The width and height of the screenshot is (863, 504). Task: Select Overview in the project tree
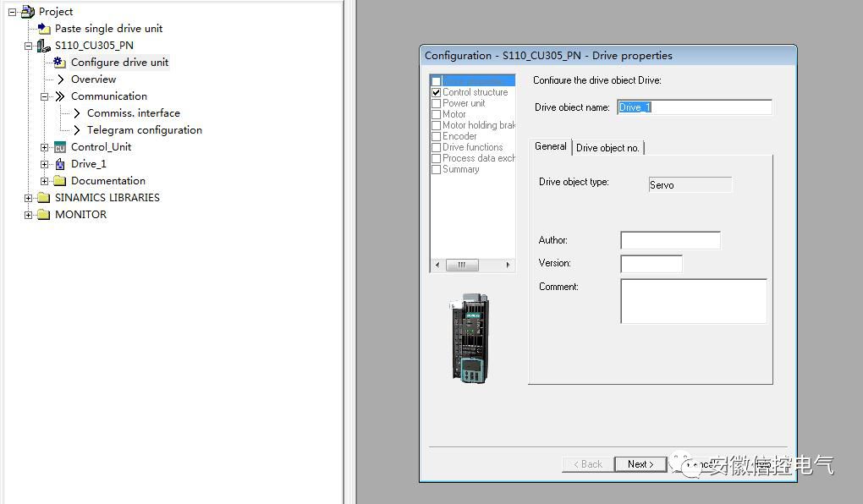point(94,79)
